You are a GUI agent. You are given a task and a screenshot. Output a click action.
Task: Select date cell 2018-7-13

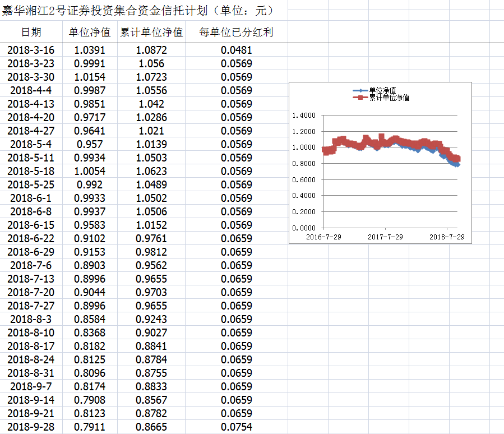[31, 279]
